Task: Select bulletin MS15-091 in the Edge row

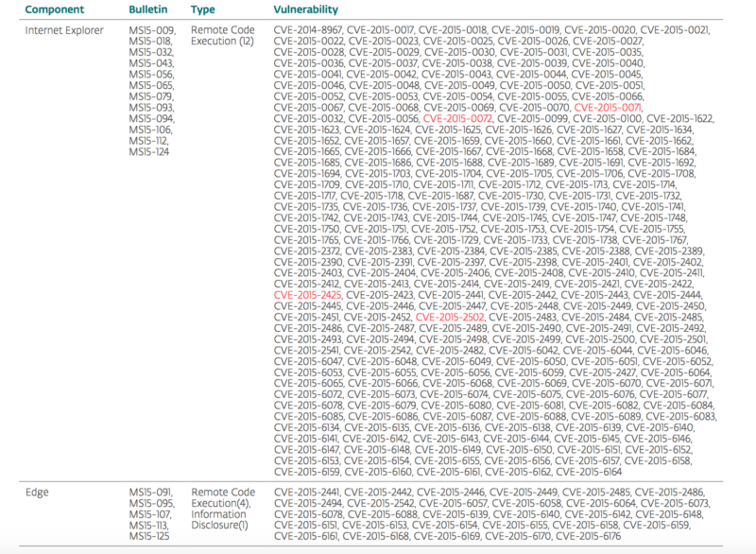Action: 150,493
